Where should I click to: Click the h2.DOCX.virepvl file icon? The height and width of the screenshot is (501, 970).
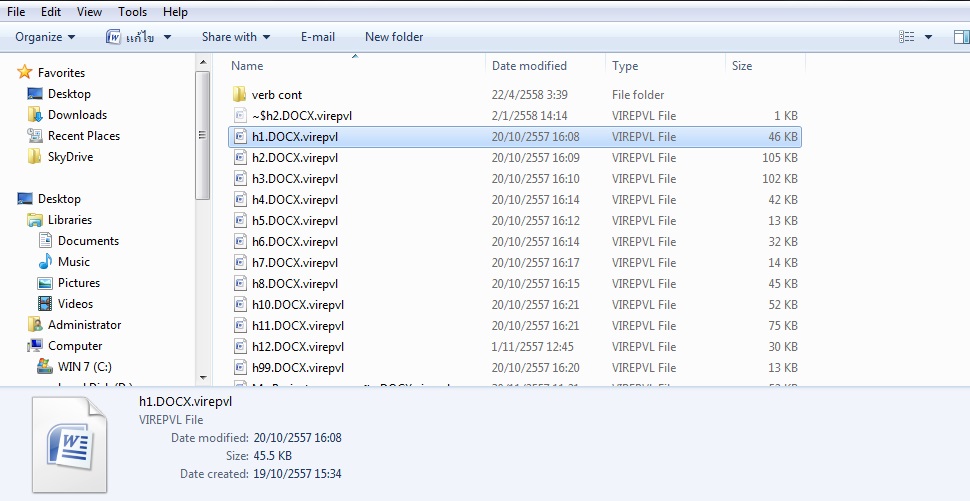click(241, 158)
